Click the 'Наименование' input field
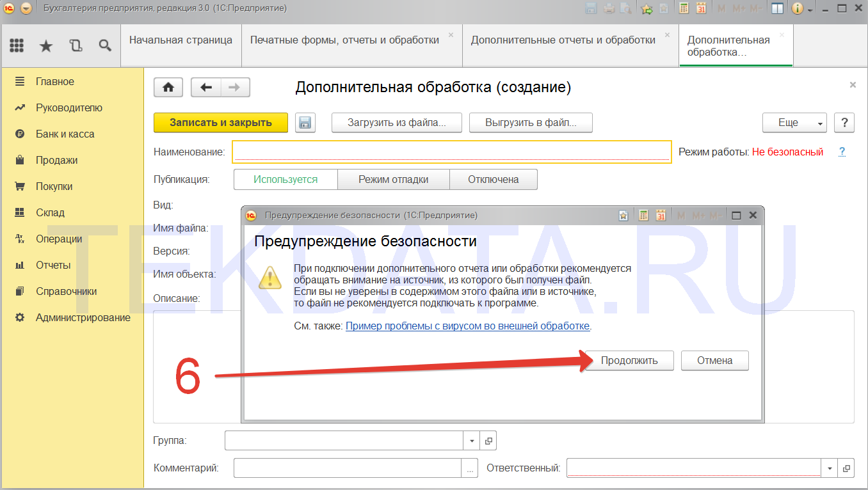 pyautogui.click(x=451, y=152)
